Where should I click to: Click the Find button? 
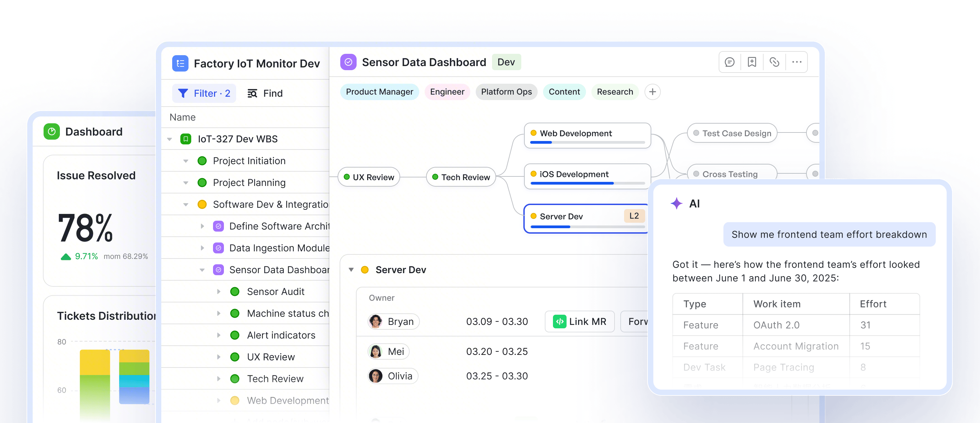[x=265, y=93]
